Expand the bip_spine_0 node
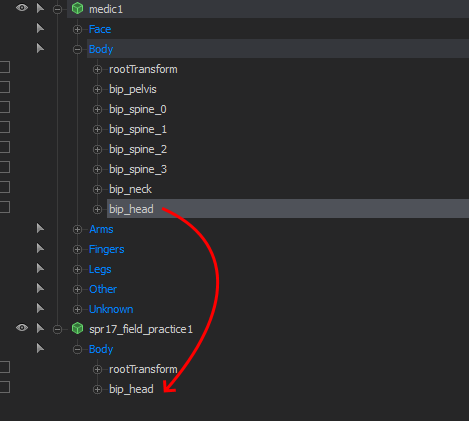Image resolution: width=469 pixels, height=421 pixels. click(x=97, y=110)
